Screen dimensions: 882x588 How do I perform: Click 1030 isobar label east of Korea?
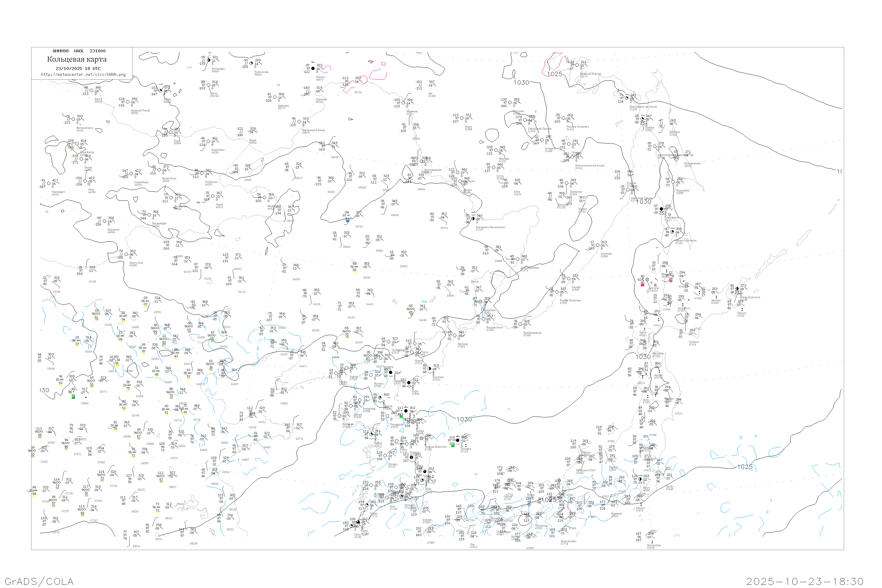[x=464, y=419]
